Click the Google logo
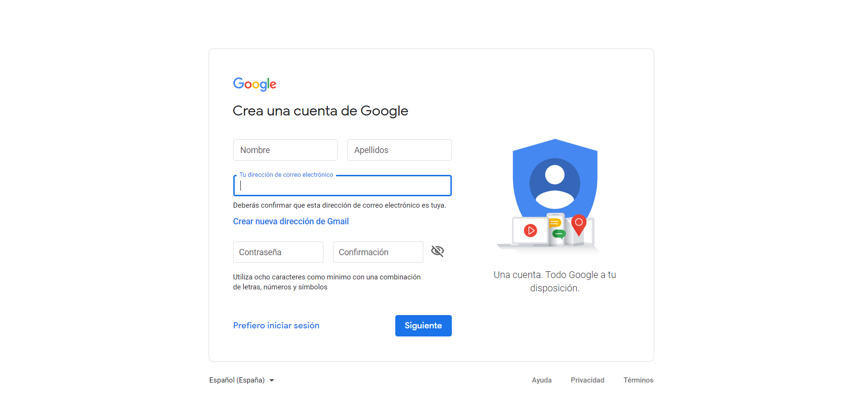The height and width of the screenshot is (412, 868). tap(254, 84)
